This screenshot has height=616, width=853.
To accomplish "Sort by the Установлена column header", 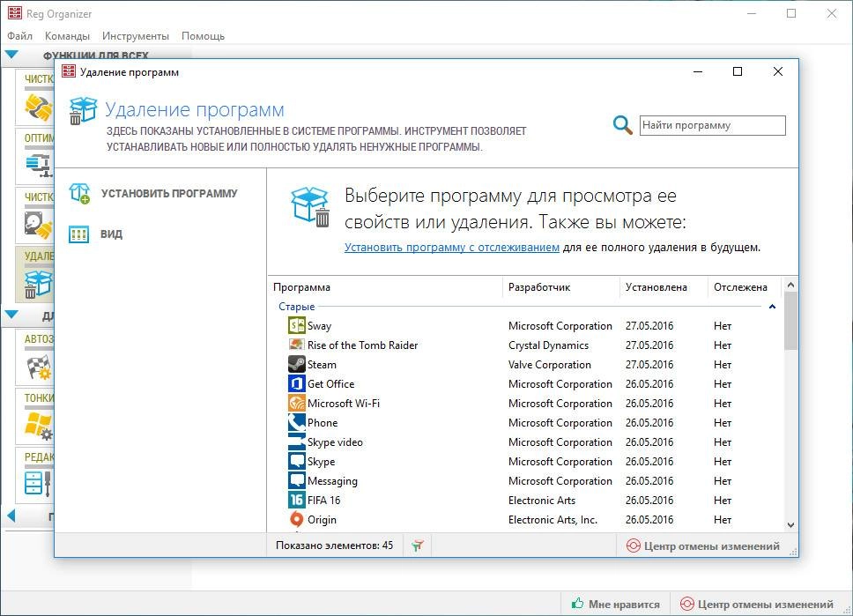I will (x=664, y=287).
